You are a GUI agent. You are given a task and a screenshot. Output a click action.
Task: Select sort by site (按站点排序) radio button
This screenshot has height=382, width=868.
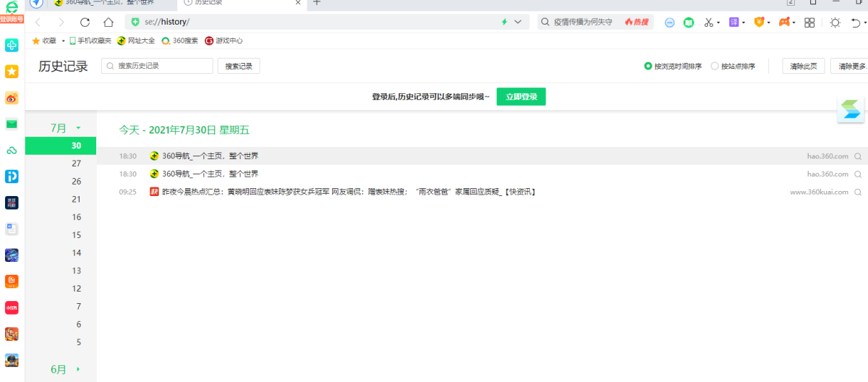[715, 67]
